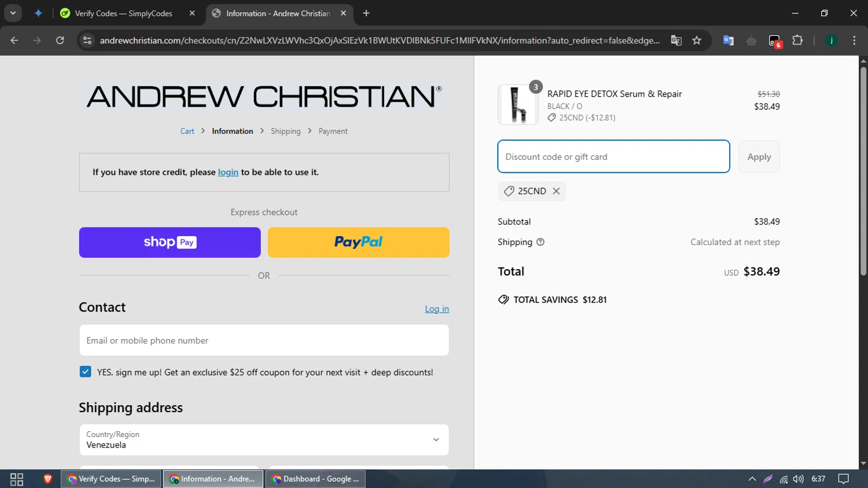Screen dimensions: 868x488
Task: Open the Shipping help question mark icon
Action: click(540, 242)
